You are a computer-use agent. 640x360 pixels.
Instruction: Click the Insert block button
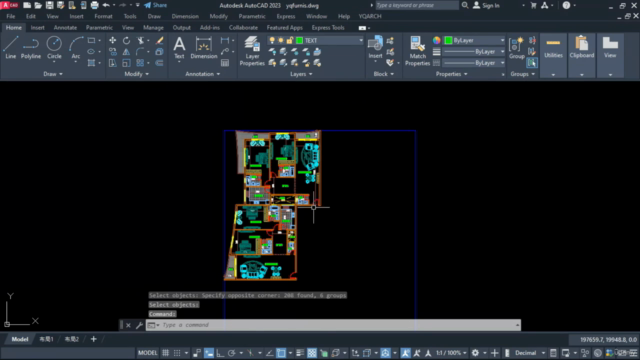point(375,48)
